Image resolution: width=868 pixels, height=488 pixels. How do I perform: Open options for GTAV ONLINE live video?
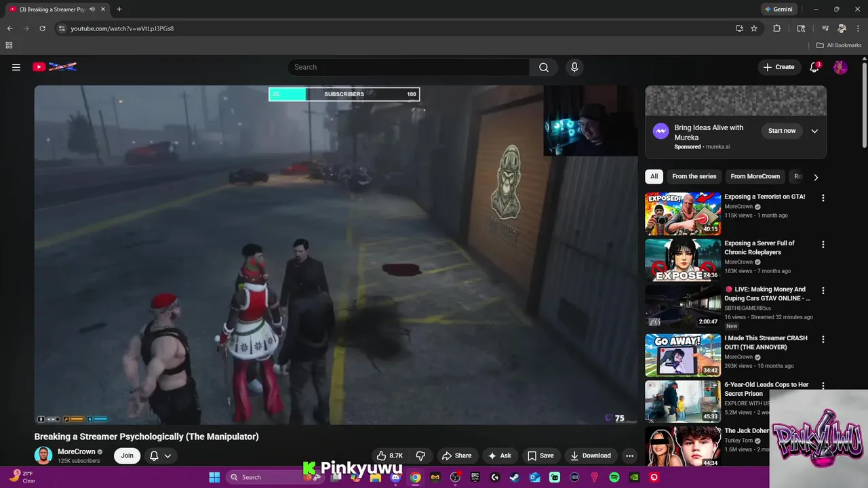[x=823, y=290]
